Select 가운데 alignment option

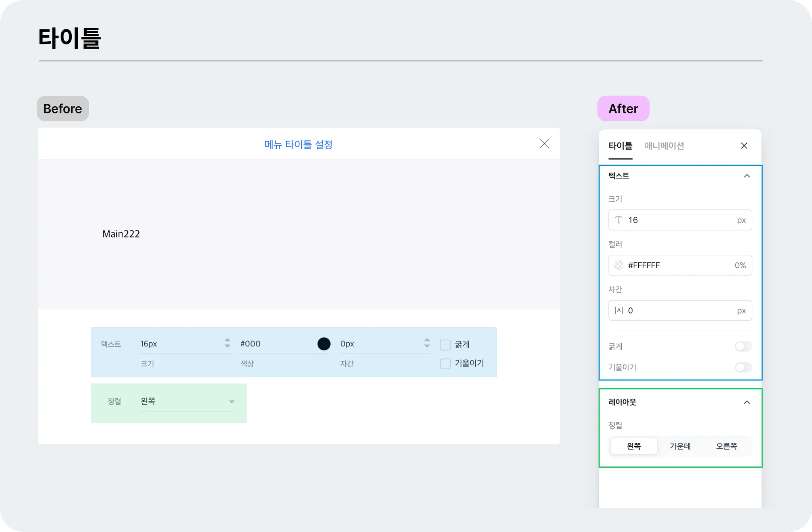[680, 446]
